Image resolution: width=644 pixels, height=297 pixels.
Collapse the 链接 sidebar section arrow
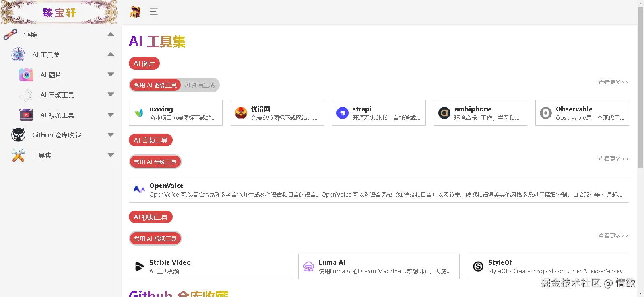pos(111,35)
